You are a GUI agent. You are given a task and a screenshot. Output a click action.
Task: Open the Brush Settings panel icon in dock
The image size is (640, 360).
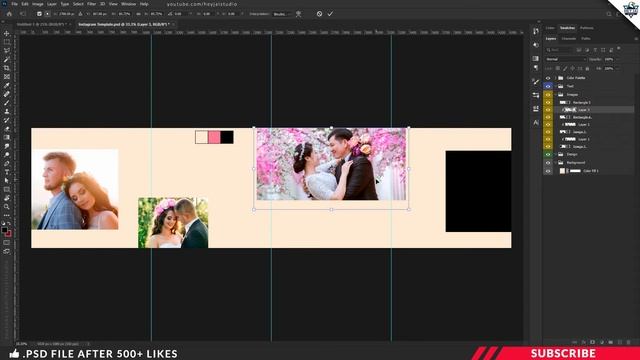(536, 82)
